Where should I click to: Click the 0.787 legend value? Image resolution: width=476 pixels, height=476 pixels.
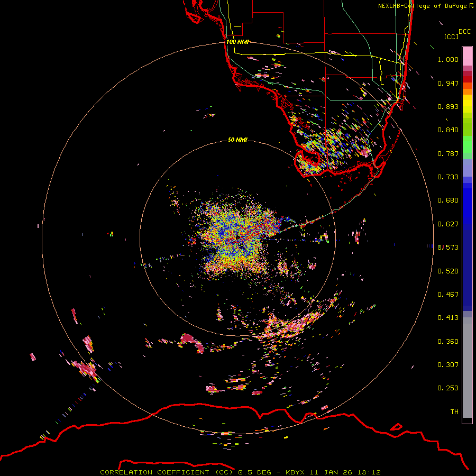point(448,153)
